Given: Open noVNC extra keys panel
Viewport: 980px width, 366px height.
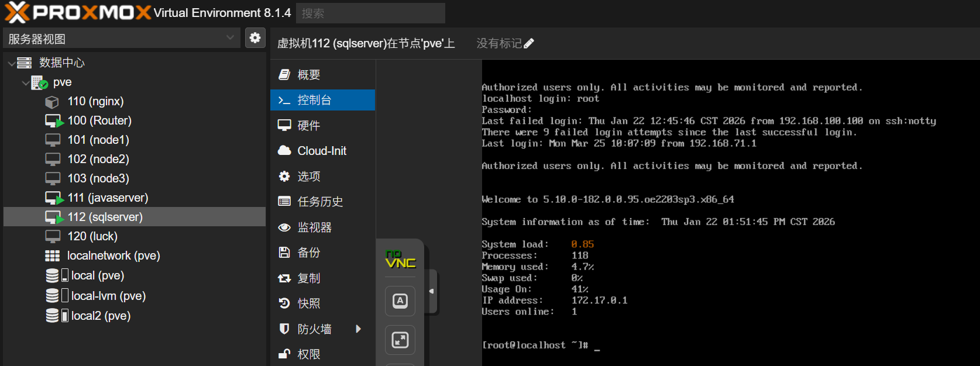Looking at the screenshot, I should (x=400, y=301).
